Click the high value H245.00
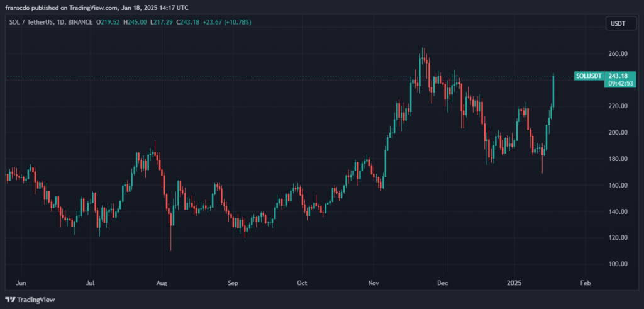Image resolution: width=644 pixels, height=309 pixels. tap(135, 22)
